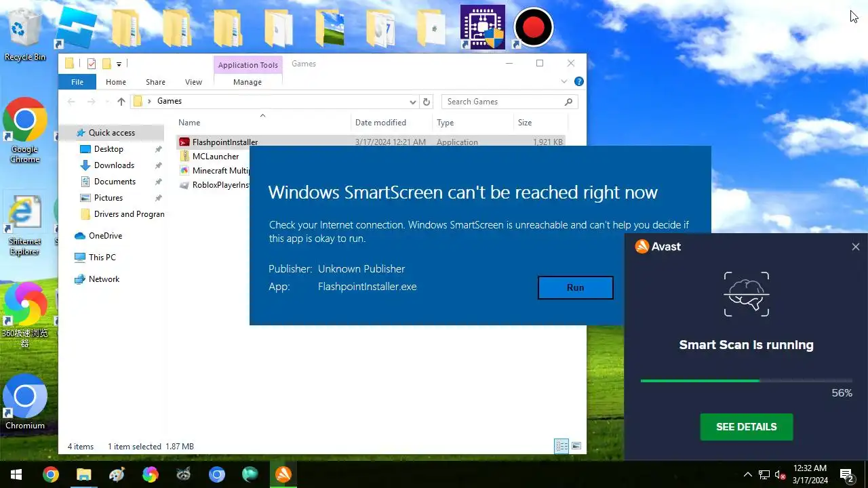Image resolution: width=868 pixels, height=488 pixels.
Task: Open the Paint palette taskbar icon
Action: [x=117, y=474]
